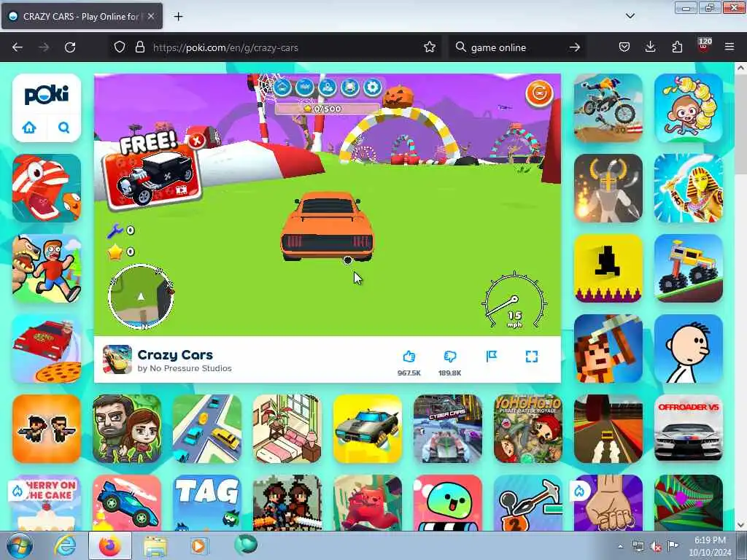Launch Internet Explorer from taskbar
Screen dimensions: 747x560
click(65, 545)
